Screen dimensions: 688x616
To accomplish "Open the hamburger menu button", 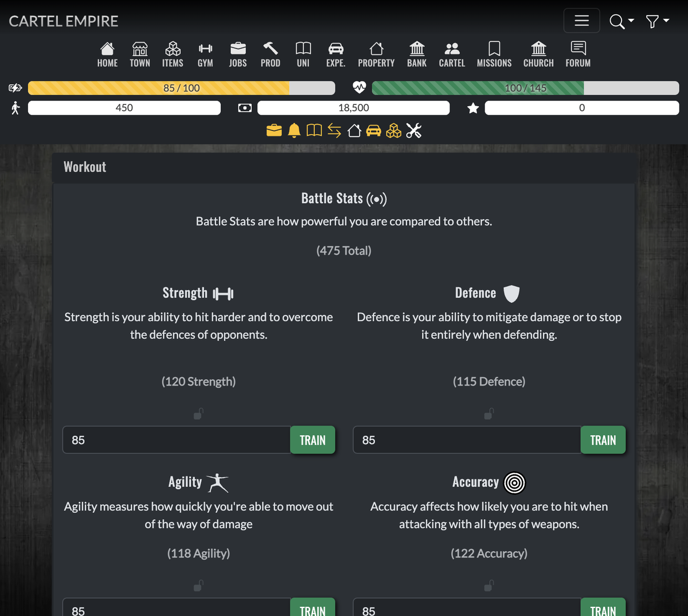I will [x=582, y=21].
